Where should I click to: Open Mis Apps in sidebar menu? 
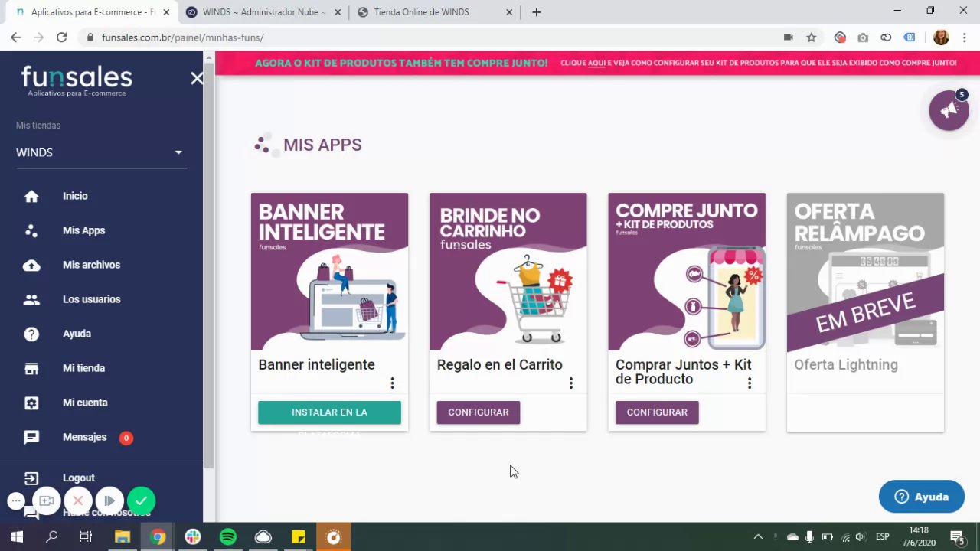click(x=83, y=230)
